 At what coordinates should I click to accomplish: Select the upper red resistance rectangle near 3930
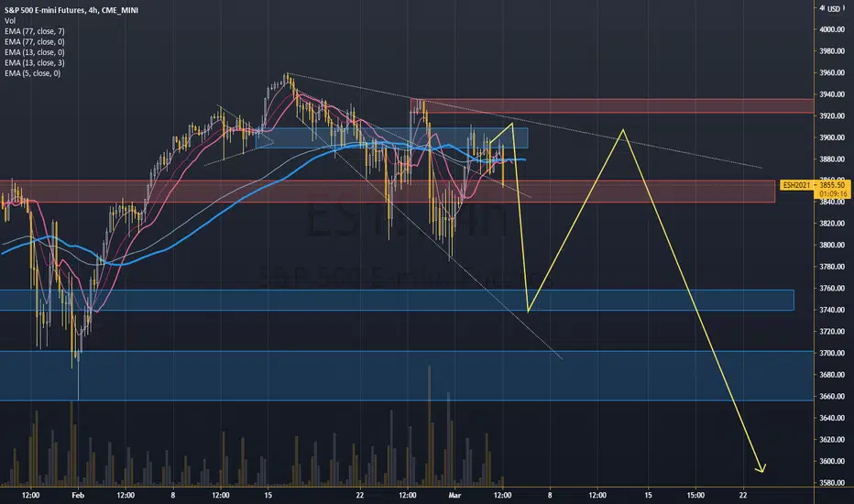tap(611, 105)
